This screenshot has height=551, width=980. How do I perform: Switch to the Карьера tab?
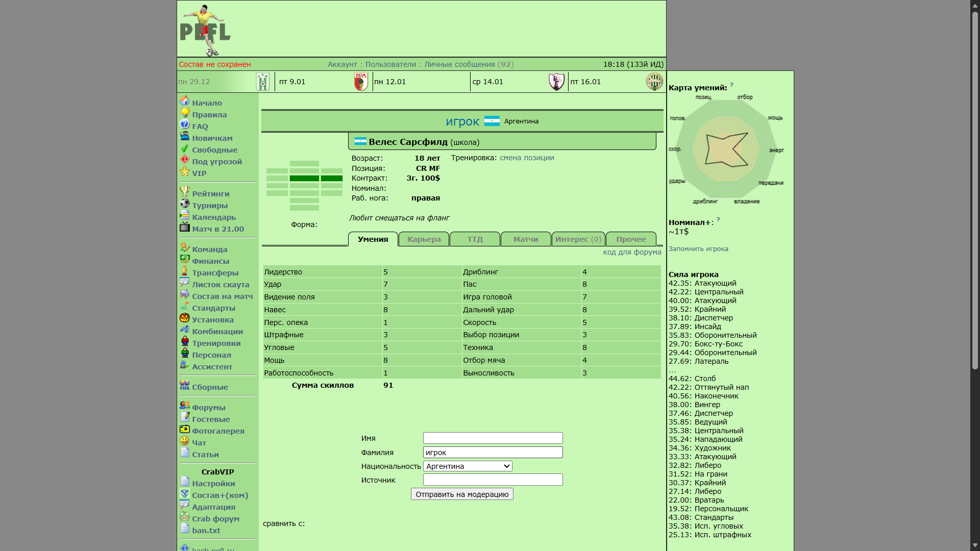coord(424,239)
